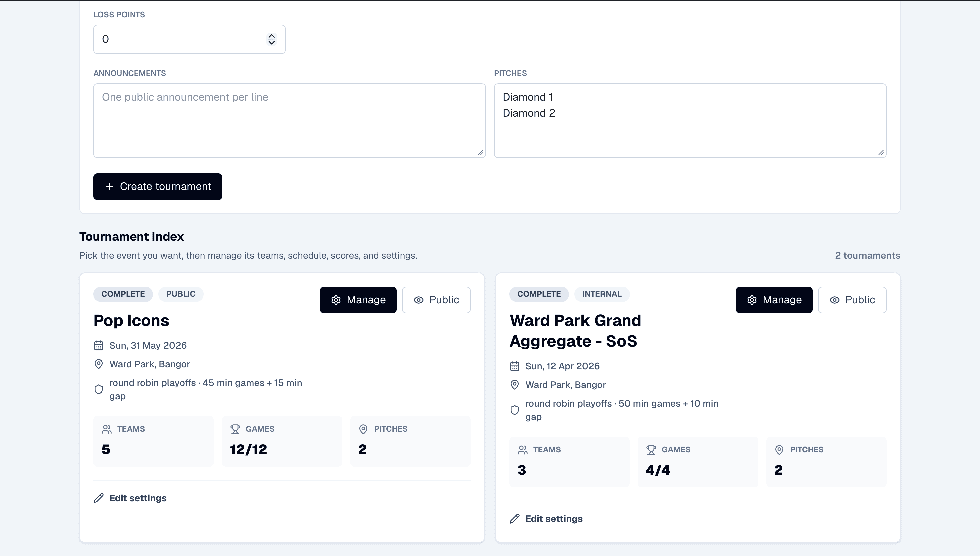Click Games trophy icon in Ward Park card
The width and height of the screenshot is (980, 556).
[651, 450]
